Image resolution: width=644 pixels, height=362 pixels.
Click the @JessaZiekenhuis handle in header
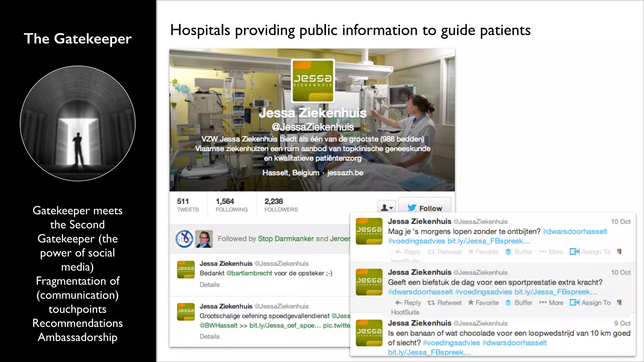(x=313, y=127)
